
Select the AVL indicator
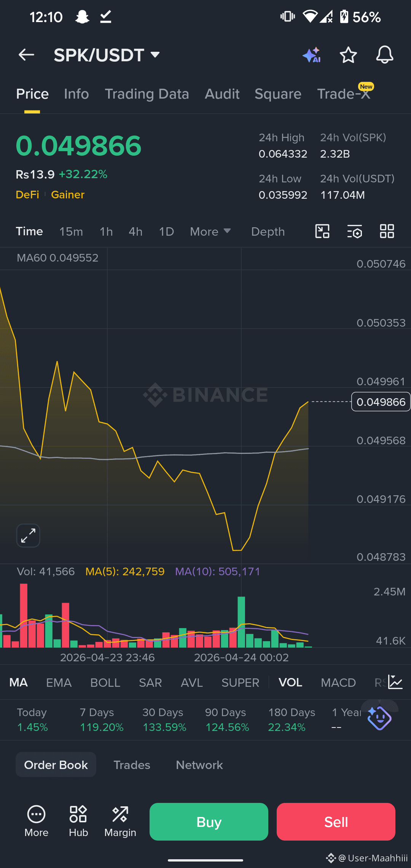192,683
